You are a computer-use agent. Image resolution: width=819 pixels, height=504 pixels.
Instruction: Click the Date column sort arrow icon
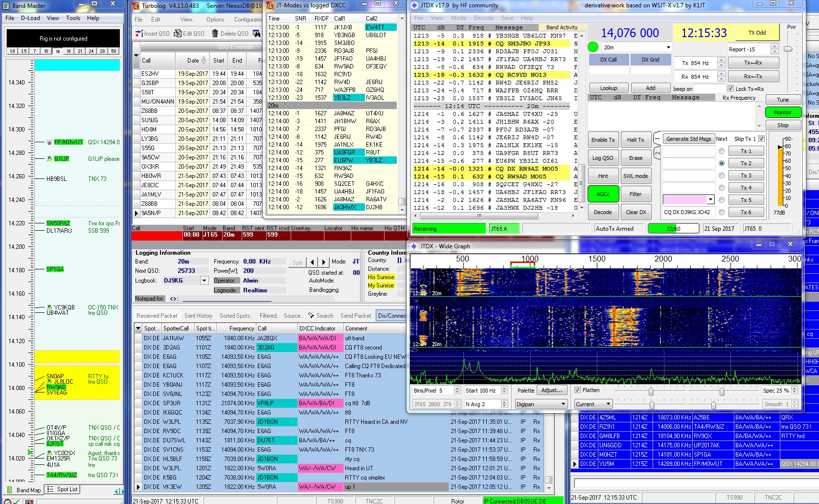(x=204, y=61)
